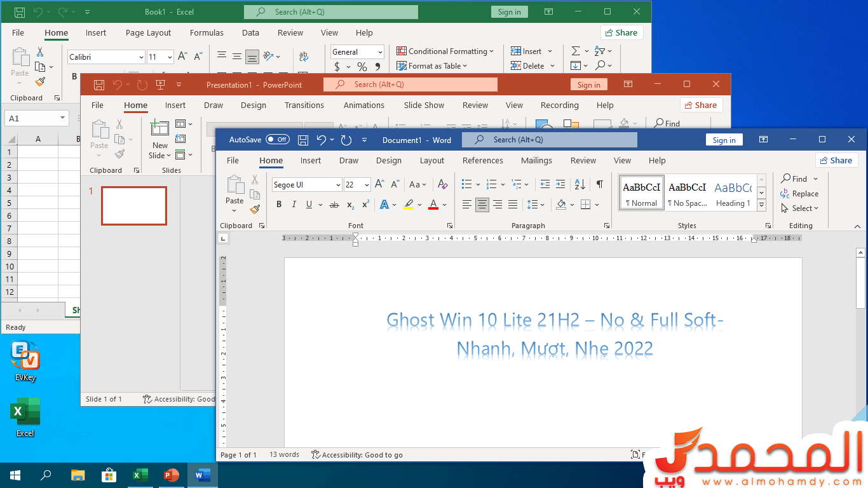Open the References tab in Word
This screenshot has height=488, width=868.
click(x=482, y=161)
